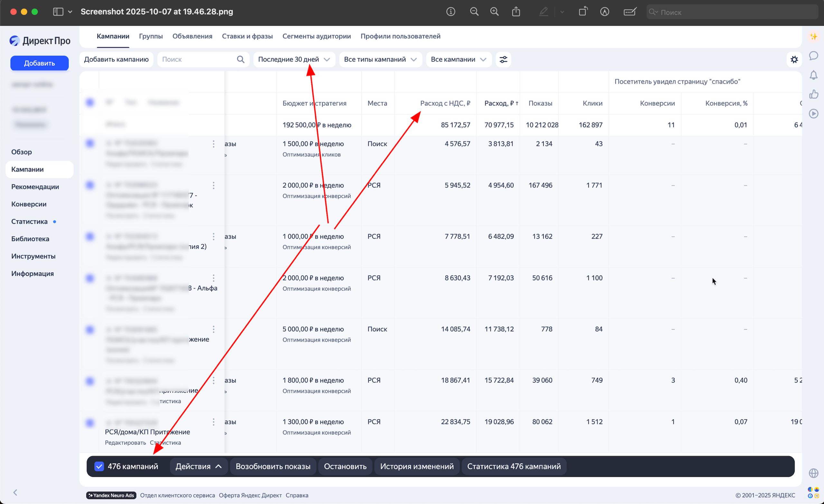Open three-dot menu for РСЯ/дома/КП Притяжение
Image resolution: width=824 pixels, height=504 pixels.
pyautogui.click(x=213, y=422)
